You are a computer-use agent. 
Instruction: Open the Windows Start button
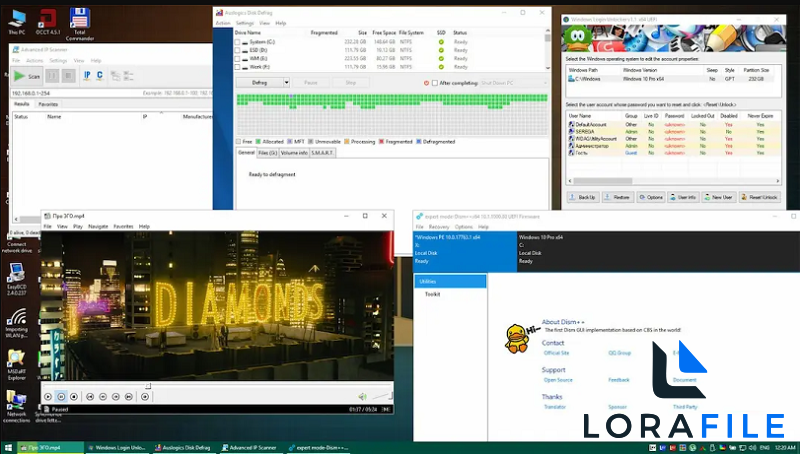coord(8,448)
